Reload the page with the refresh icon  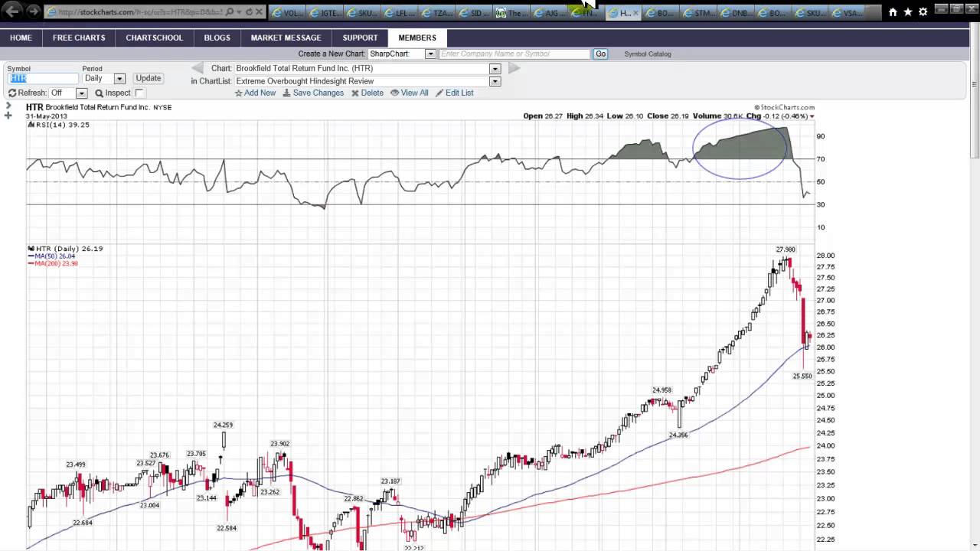click(249, 12)
